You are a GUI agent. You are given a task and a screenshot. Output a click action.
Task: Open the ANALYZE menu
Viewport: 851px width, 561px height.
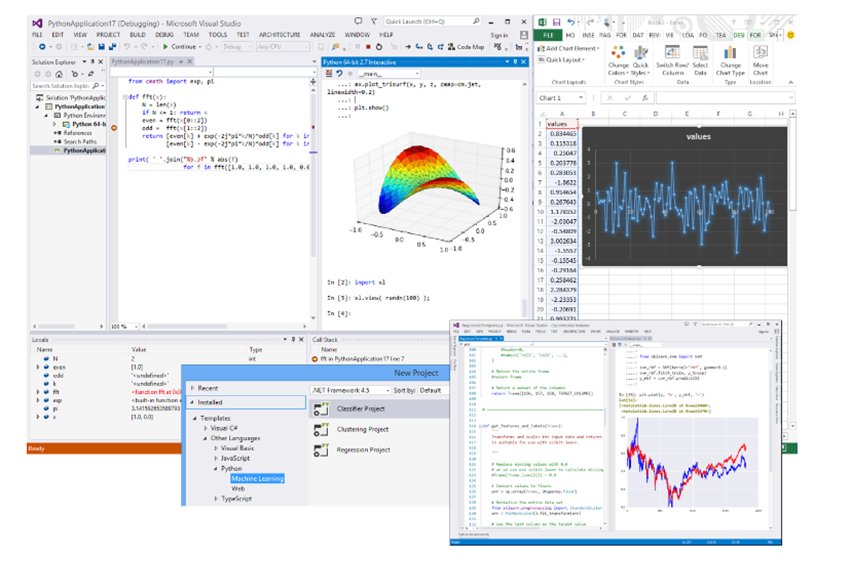[322, 35]
